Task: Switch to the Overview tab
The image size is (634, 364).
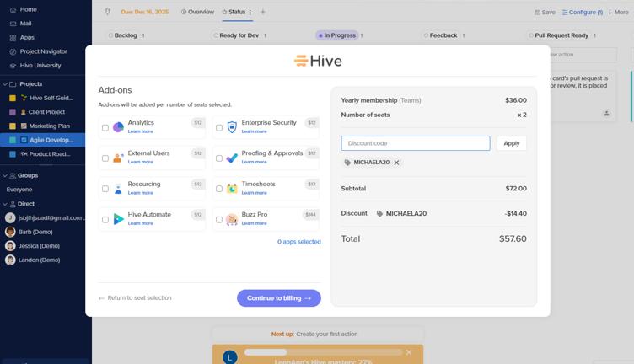Action: (x=198, y=12)
